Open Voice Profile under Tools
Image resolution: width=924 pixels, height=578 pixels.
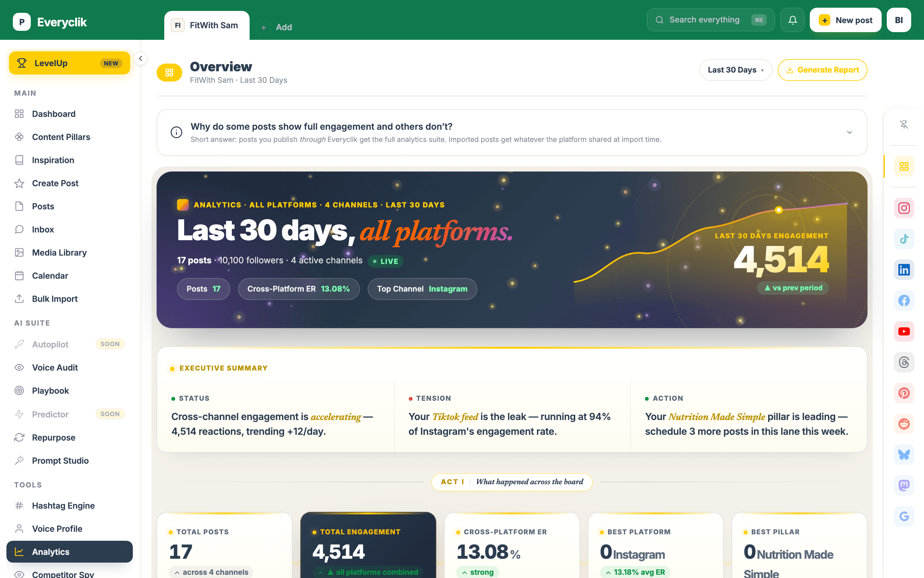point(70,529)
